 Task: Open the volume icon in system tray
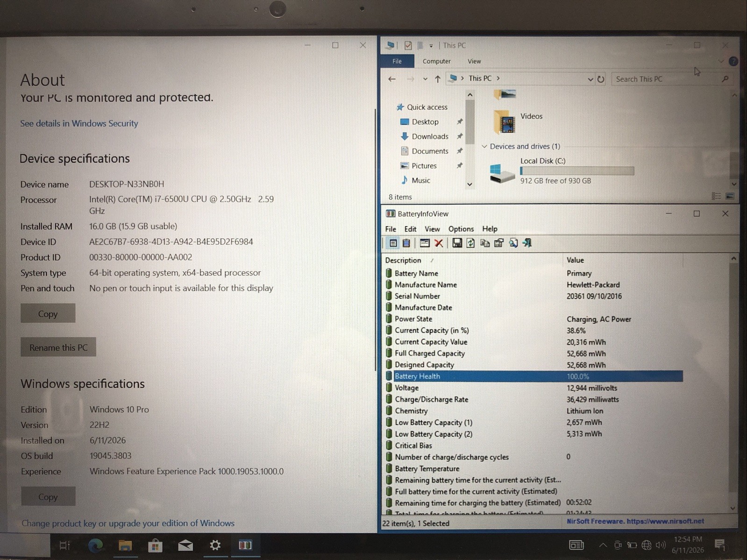(661, 545)
